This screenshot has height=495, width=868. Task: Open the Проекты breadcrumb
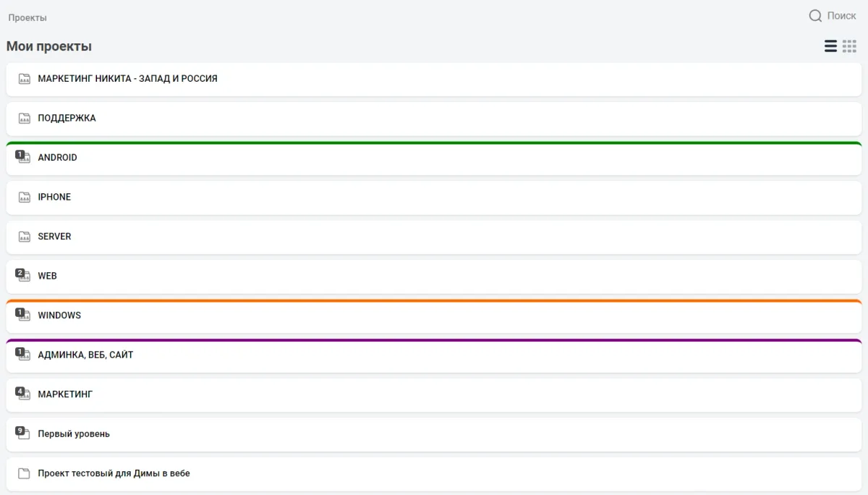tap(27, 17)
